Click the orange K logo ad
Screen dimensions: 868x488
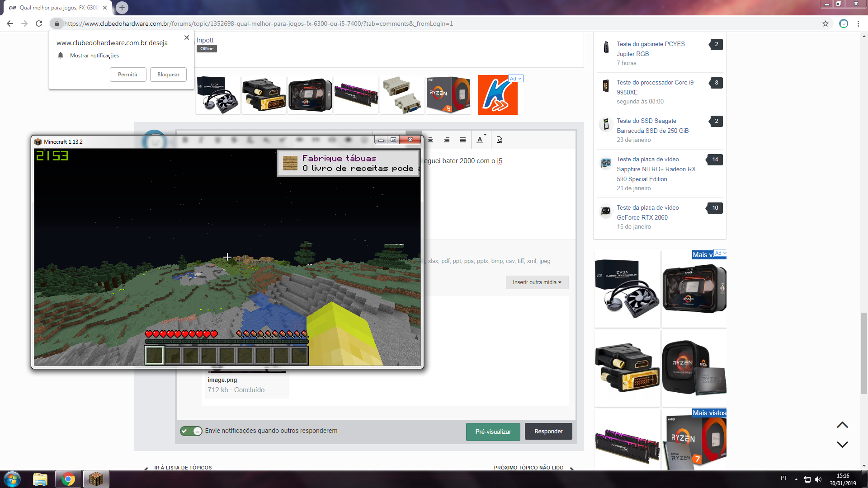[x=497, y=95]
